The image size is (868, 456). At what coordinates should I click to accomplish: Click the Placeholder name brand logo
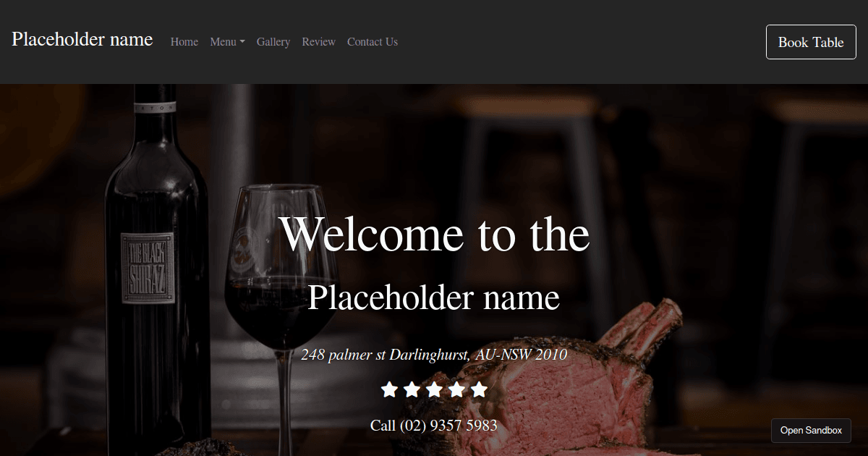coord(82,39)
